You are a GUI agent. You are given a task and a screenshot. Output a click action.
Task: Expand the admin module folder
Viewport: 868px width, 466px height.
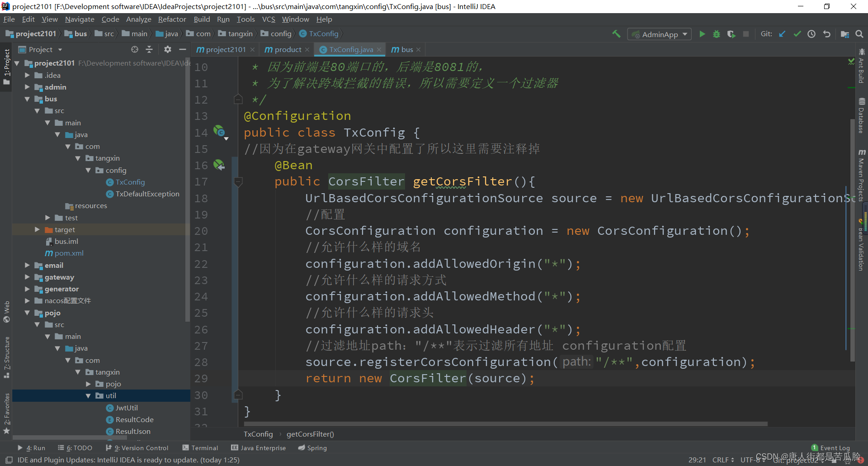[x=27, y=87]
